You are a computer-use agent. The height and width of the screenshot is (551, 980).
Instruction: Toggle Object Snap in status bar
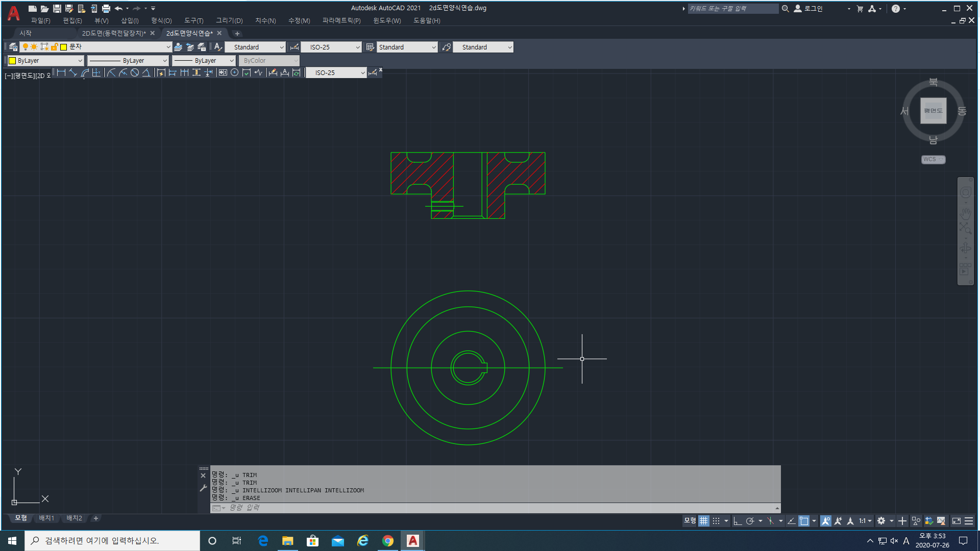(804, 521)
